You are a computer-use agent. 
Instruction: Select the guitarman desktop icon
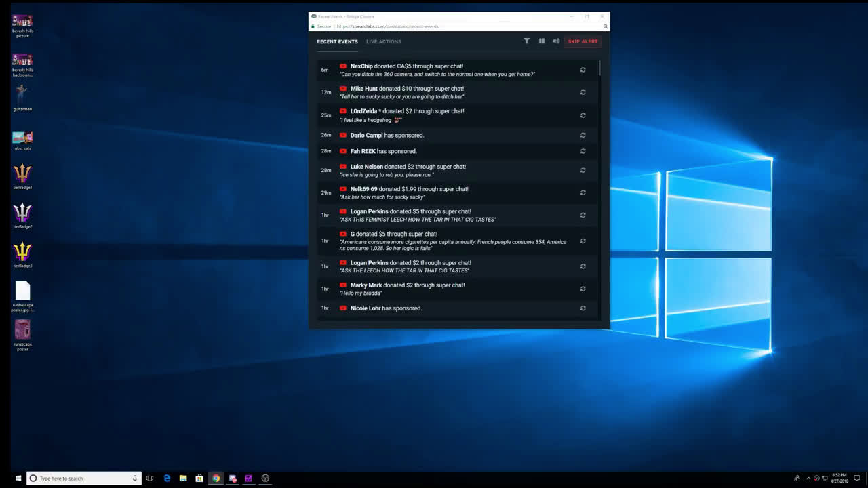click(x=22, y=98)
